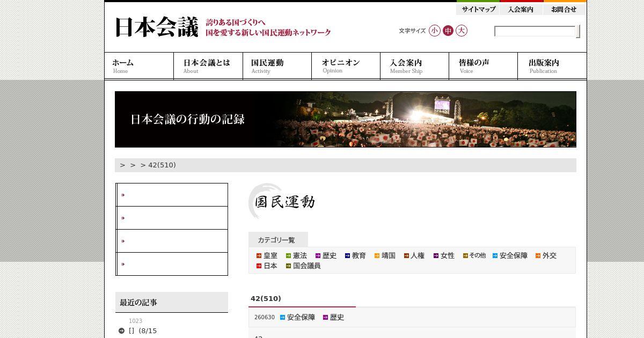Select 日本 category
The image size is (644, 338).
[267, 266]
